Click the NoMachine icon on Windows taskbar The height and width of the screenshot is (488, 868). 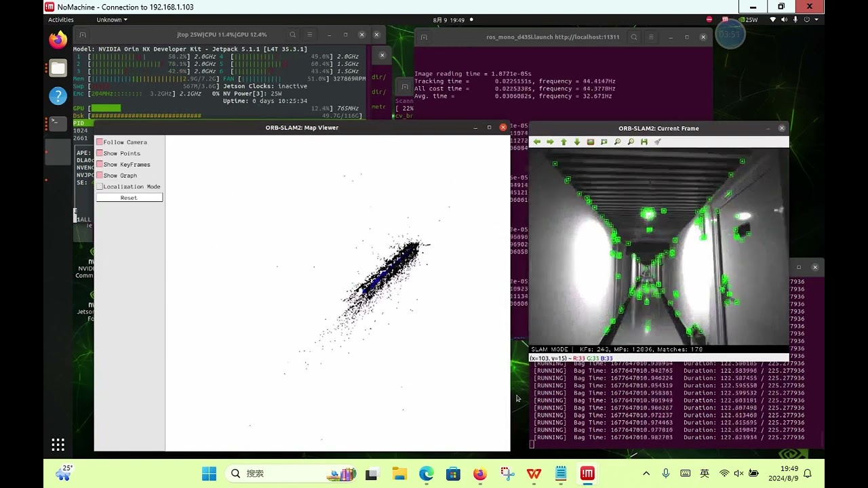(x=587, y=474)
